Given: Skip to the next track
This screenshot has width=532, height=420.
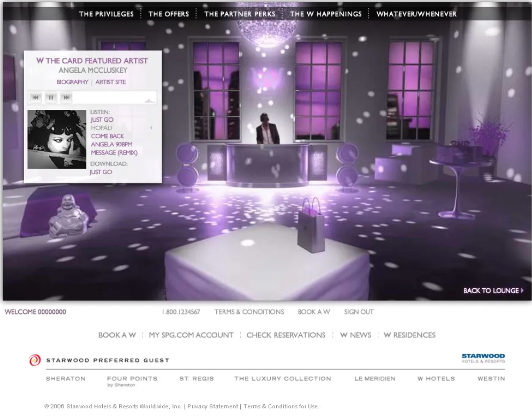Looking at the screenshot, I should pos(66,97).
